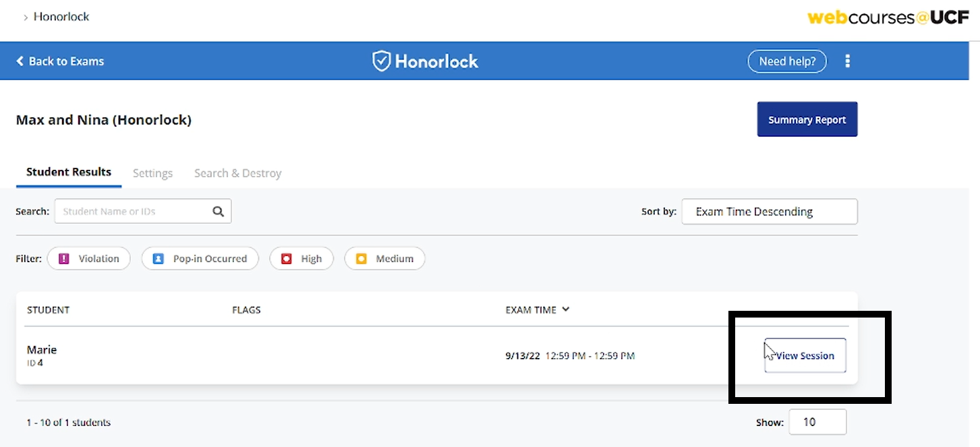The width and height of the screenshot is (980, 447).
Task: Click the ID 4 text under Marie
Action: (x=35, y=363)
